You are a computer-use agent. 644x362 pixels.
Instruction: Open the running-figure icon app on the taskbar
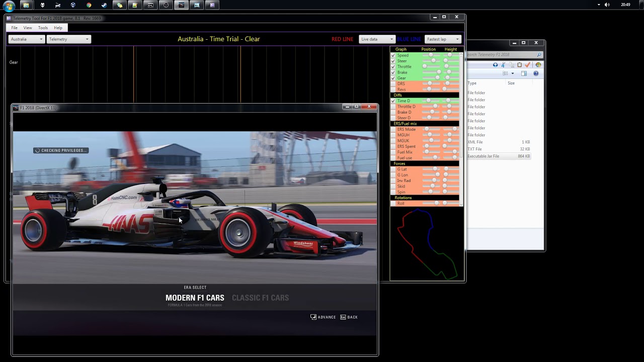pyautogui.click(x=58, y=5)
